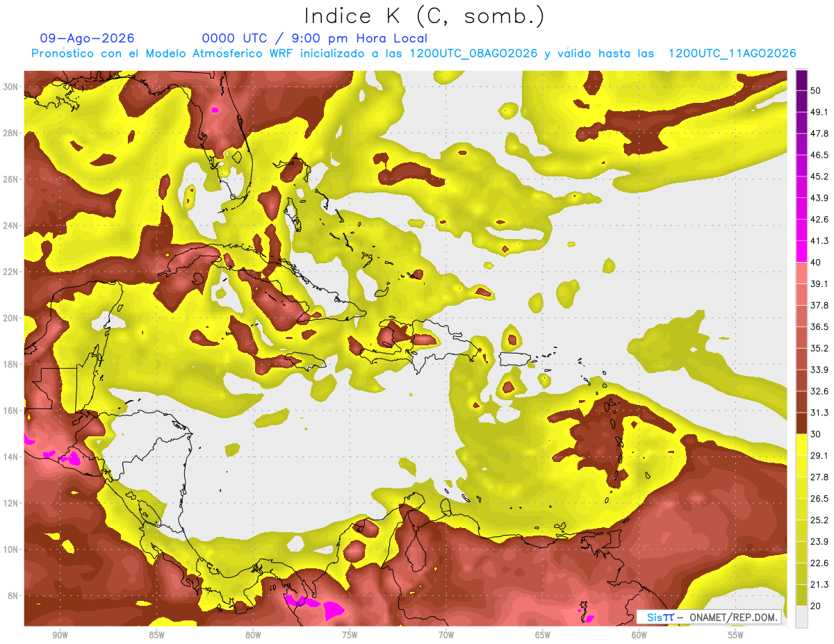
Task: Click the '12N' latitude axis label
Action: coord(10,503)
